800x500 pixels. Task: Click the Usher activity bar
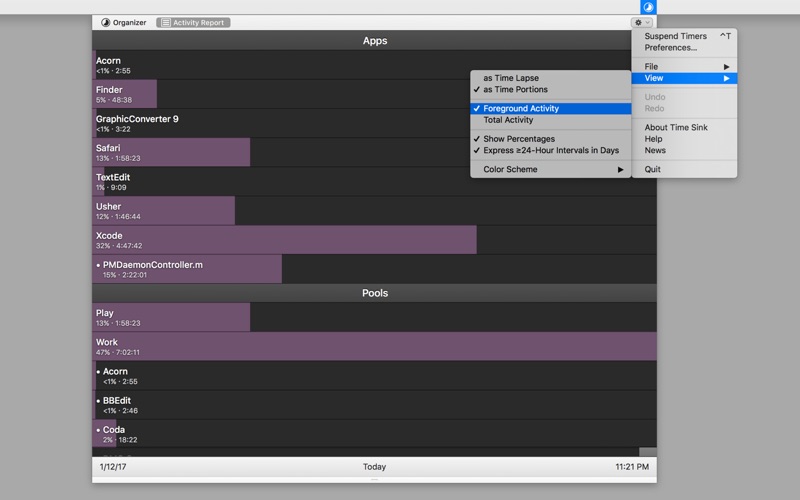pos(163,211)
